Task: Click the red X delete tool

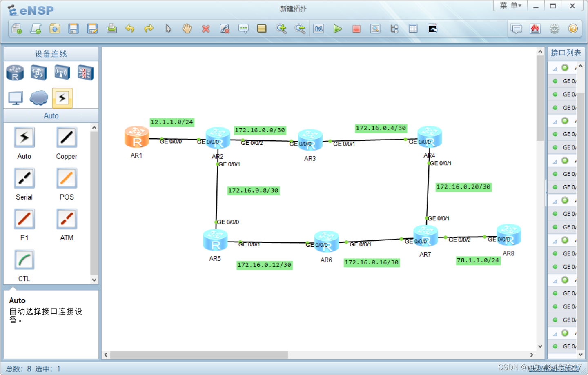Action: click(206, 29)
